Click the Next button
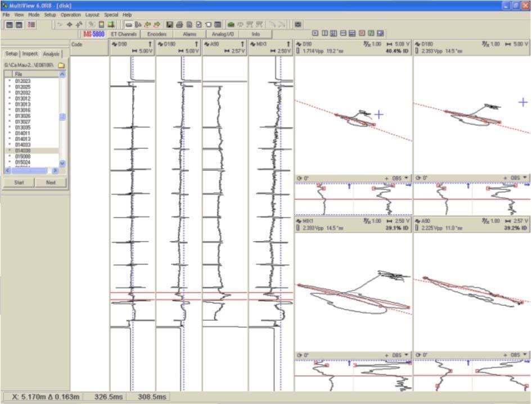This screenshot has height=404, width=532. click(51, 183)
